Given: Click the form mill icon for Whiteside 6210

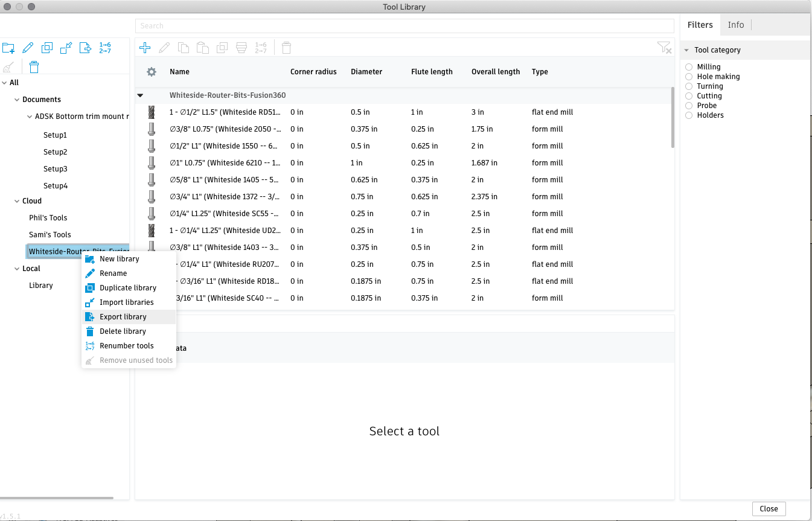Looking at the screenshot, I should pyautogui.click(x=152, y=163).
